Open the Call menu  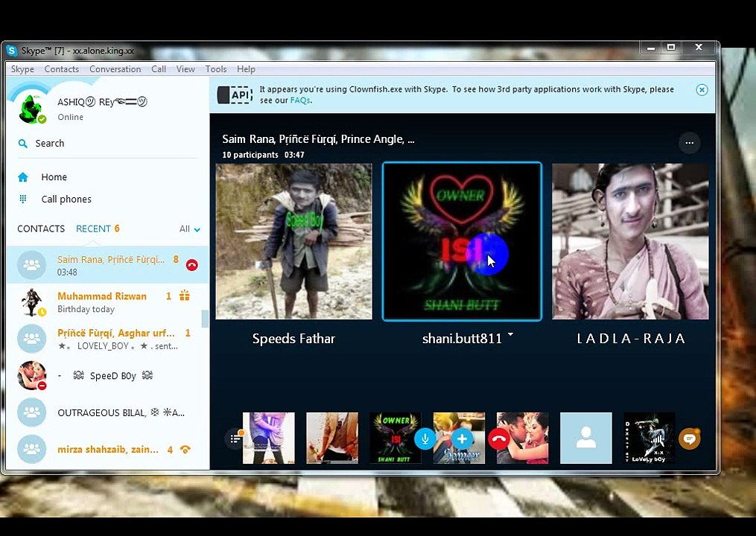pyautogui.click(x=159, y=69)
